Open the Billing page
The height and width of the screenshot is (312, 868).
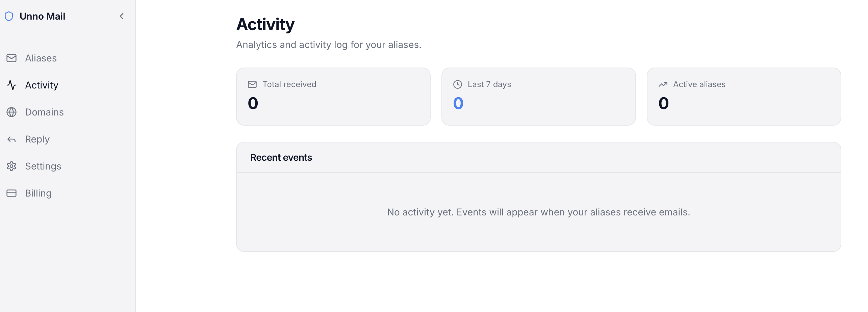point(38,193)
